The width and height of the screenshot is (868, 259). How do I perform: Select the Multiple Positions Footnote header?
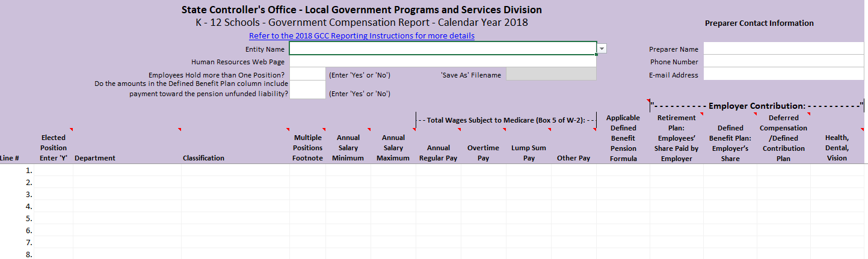point(307,148)
